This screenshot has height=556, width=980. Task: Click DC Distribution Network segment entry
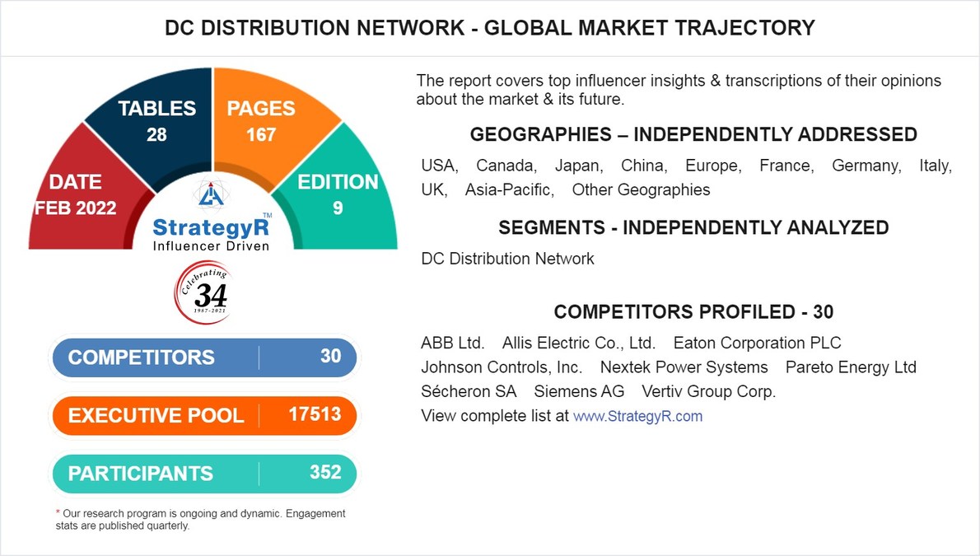(x=507, y=259)
